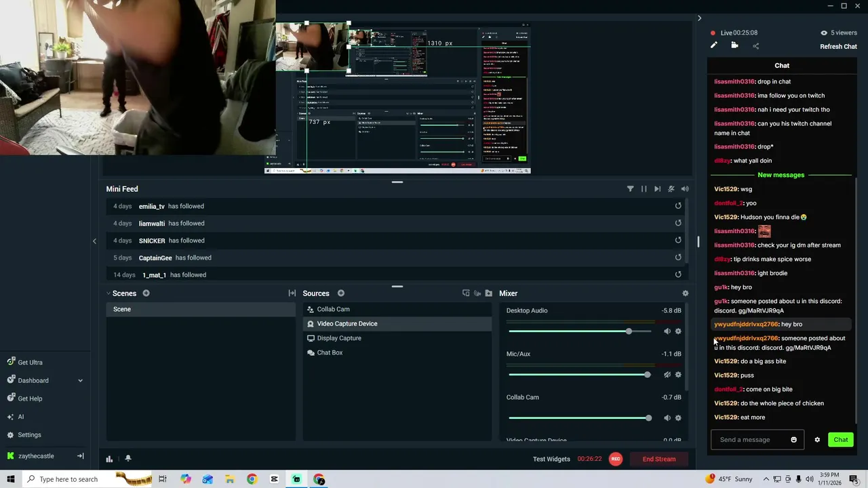This screenshot has width=868, height=488.
Task: Select the Chat Box source
Action: (x=397, y=352)
